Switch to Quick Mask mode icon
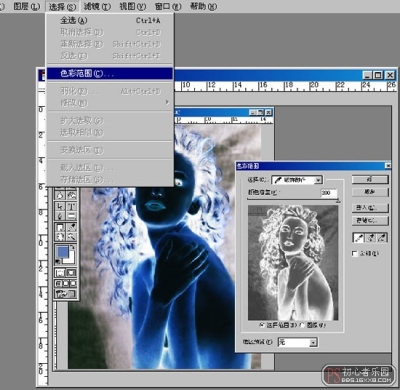The image size is (400, 390). (x=71, y=273)
